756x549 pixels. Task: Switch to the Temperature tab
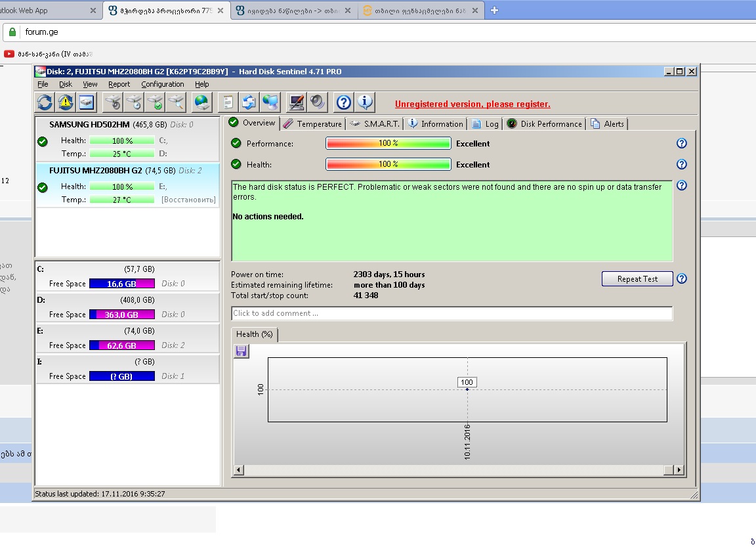coord(313,123)
